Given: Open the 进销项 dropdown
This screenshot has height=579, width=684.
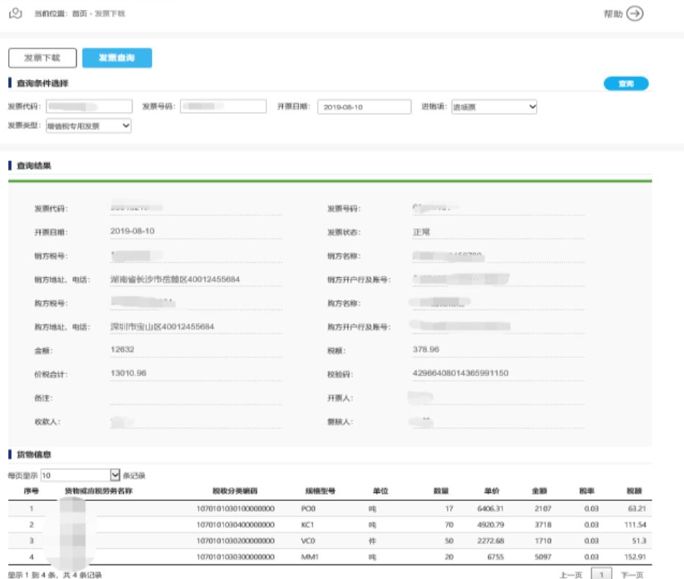Looking at the screenshot, I should tap(493, 106).
